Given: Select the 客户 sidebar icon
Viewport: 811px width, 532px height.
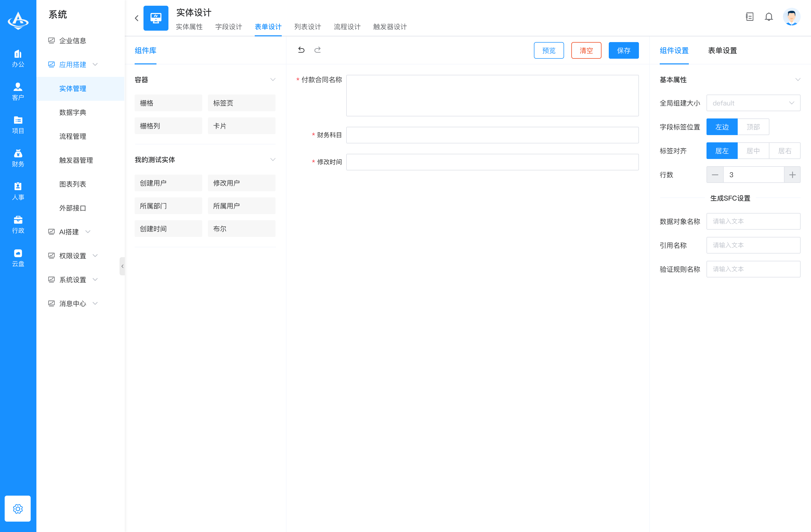Looking at the screenshot, I should (18, 90).
